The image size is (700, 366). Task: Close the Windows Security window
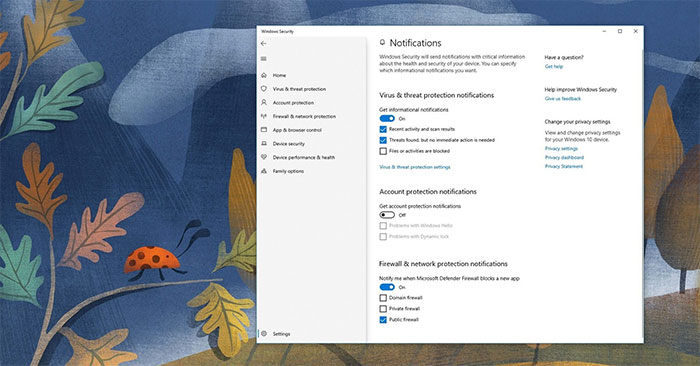(636, 31)
